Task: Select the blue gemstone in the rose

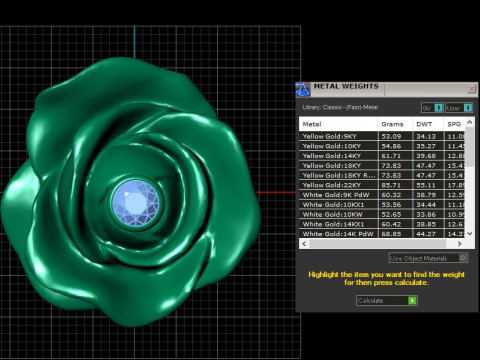Action: (135, 203)
